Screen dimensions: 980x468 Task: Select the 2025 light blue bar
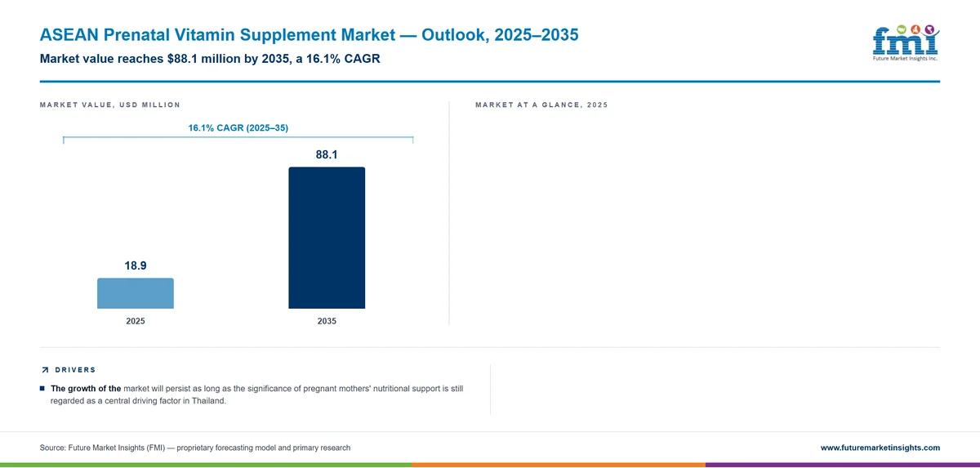[136, 293]
